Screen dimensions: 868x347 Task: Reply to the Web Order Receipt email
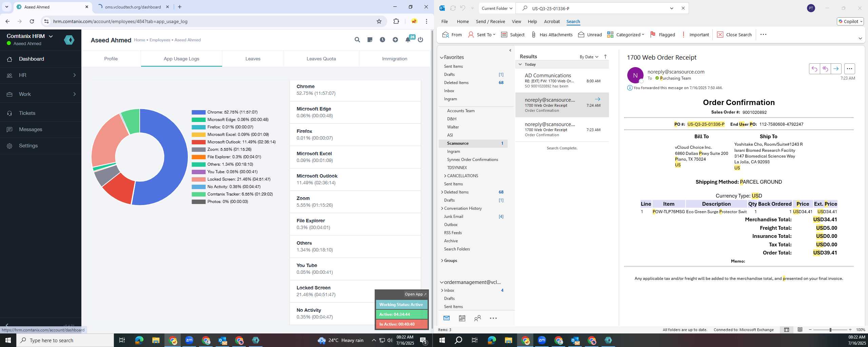point(814,69)
